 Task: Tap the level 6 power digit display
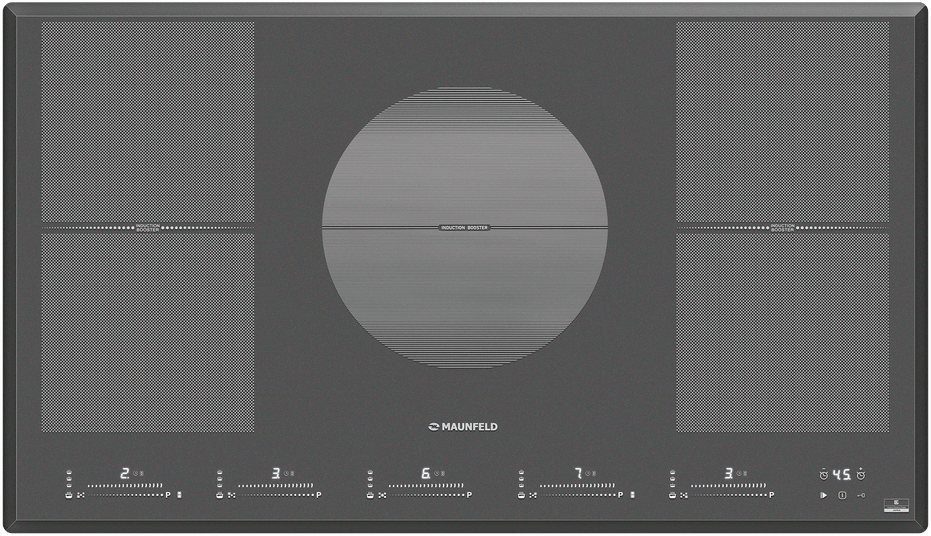click(x=425, y=473)
